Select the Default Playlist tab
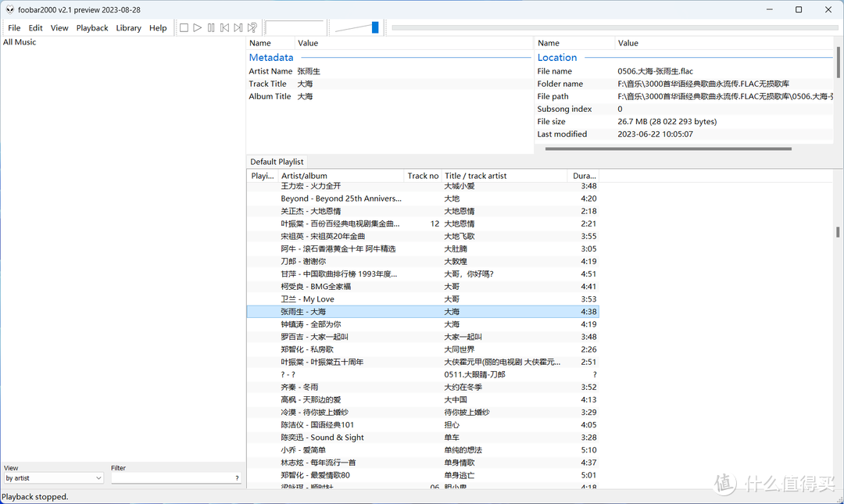Screen dimensions: 844x504 pyautogui.click(x=277, y=162)
